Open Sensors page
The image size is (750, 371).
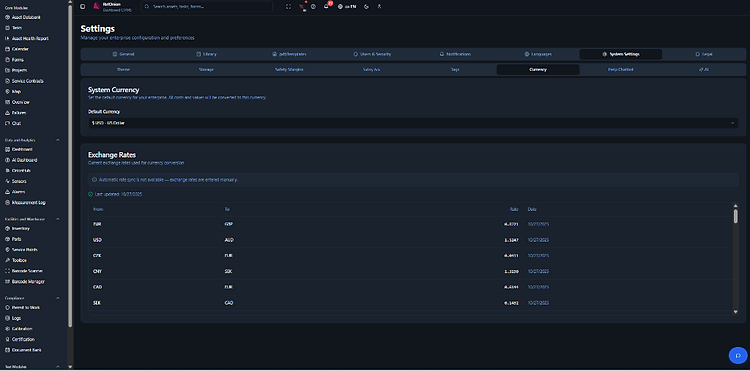(x=15, y=181)
